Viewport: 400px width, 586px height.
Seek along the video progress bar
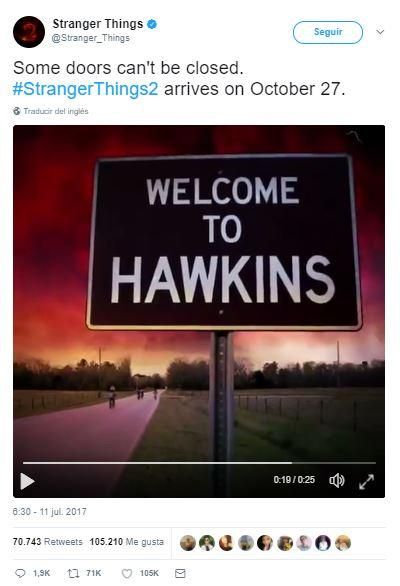199,463
